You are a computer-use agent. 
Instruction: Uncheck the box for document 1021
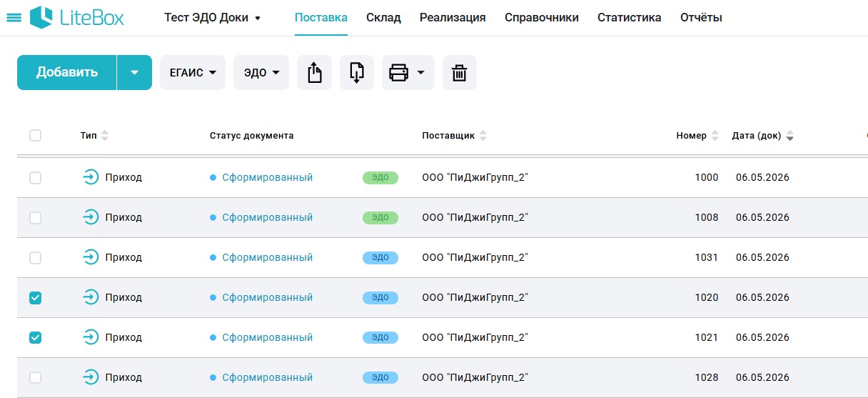[x=35, y=338]
